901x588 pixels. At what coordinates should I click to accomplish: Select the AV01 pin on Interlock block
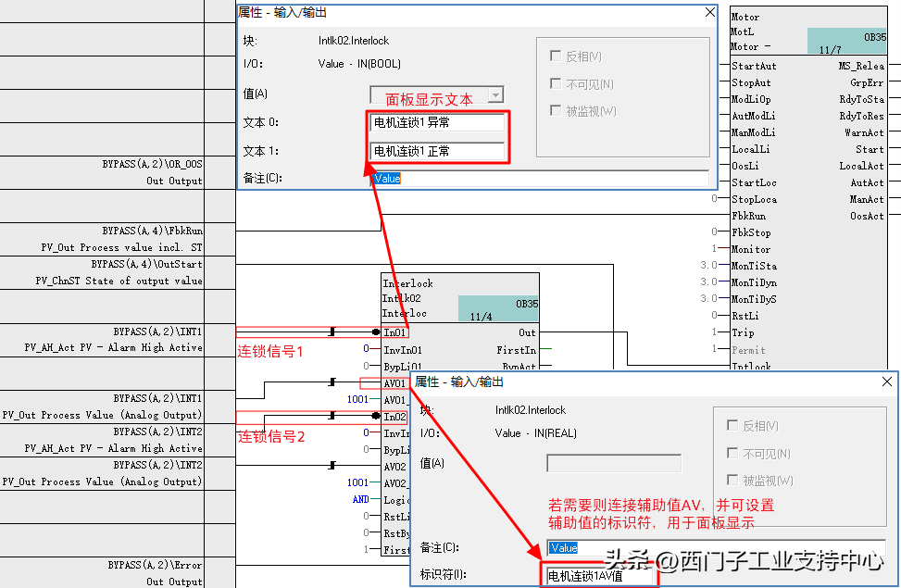395,383
